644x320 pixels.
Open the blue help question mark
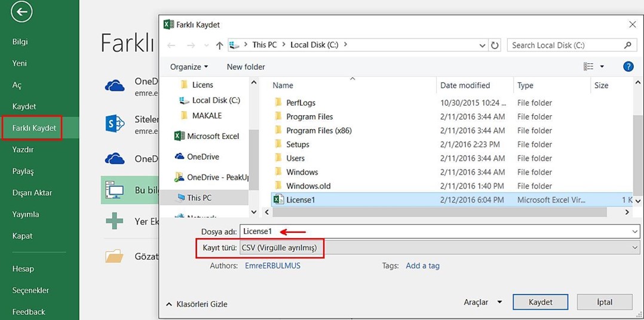628,66
